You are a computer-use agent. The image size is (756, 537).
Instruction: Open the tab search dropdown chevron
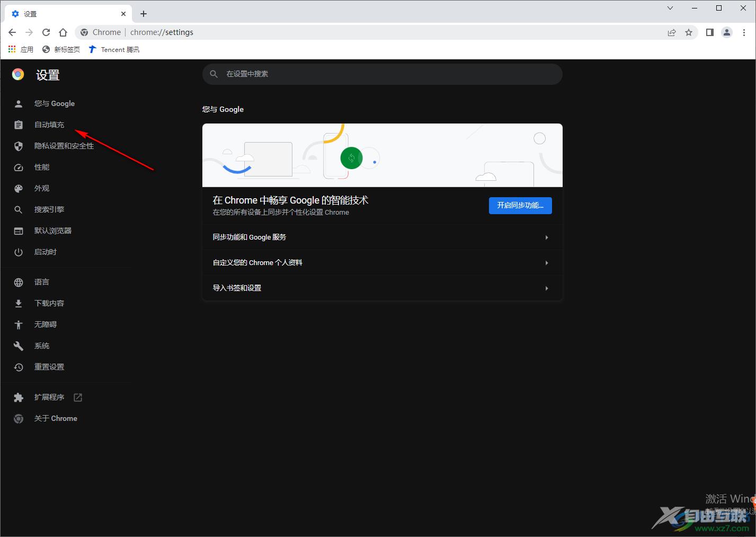click(670, 8)
